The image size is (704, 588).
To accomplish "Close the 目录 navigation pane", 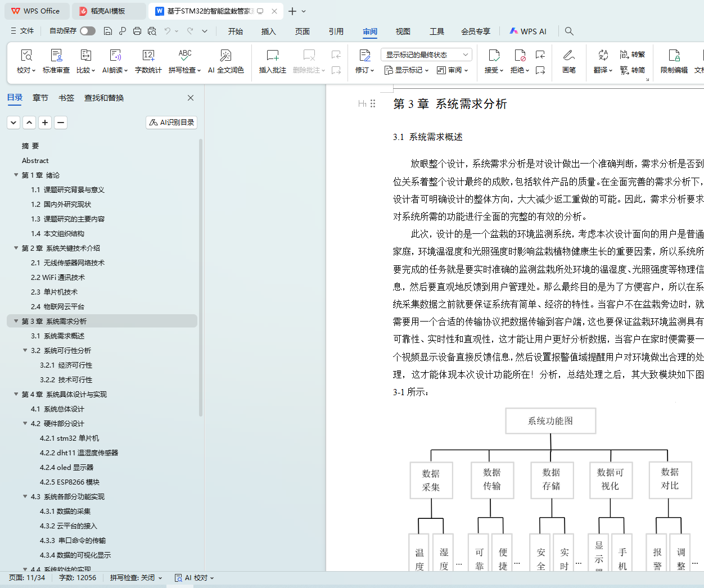I will (191, 98).
